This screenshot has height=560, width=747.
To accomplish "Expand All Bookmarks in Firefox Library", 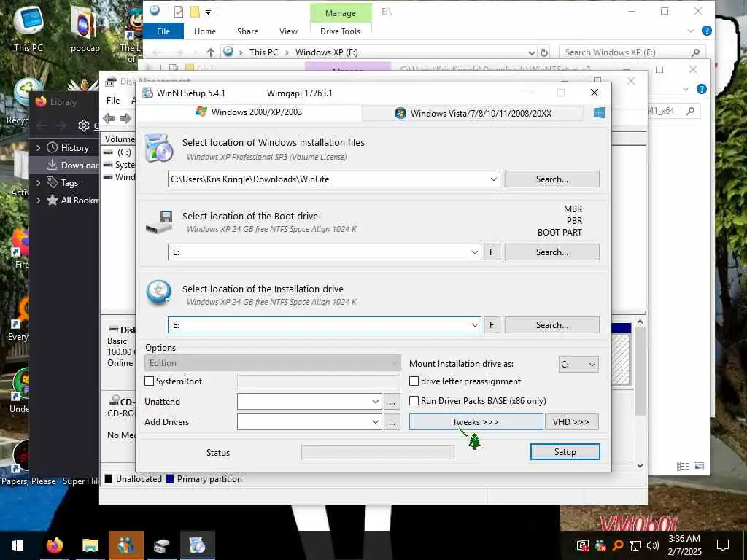I will [38, 201].
